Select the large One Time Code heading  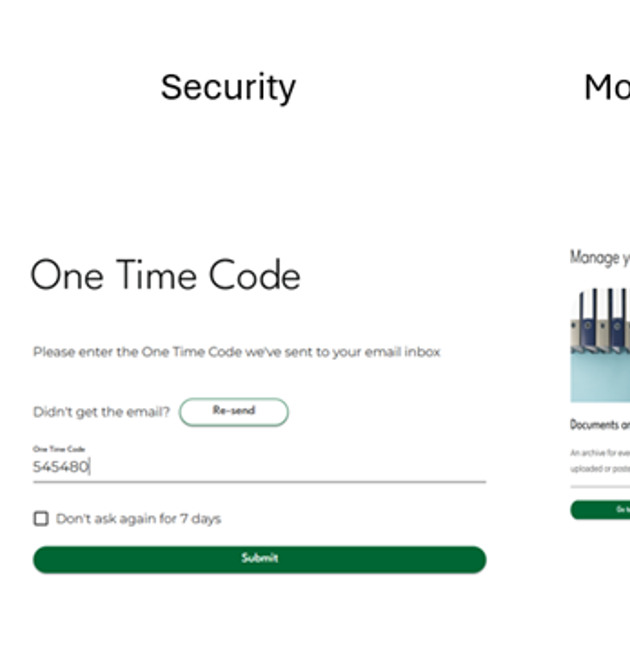tap(165, 275)
